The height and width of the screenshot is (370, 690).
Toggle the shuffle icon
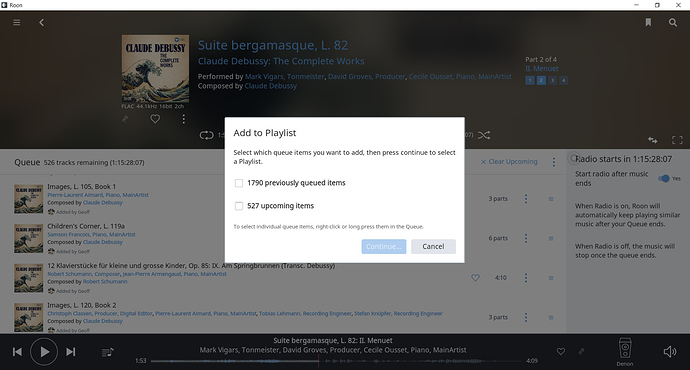coord(484,135)
